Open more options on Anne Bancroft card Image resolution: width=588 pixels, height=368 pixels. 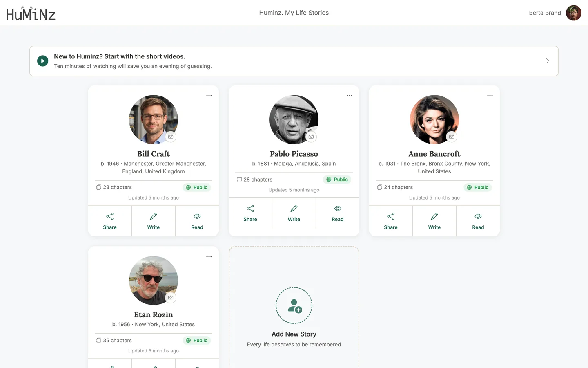[x=490, y=96]
